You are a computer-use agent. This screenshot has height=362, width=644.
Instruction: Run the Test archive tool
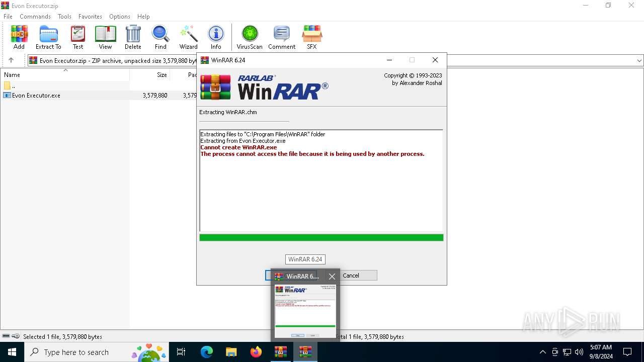pyautogui.click(x=78, y=38)
